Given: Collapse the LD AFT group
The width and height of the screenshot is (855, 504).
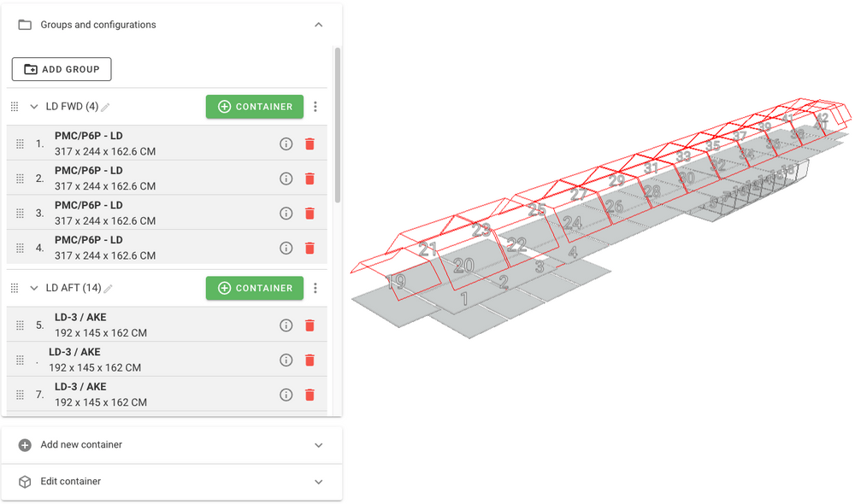Looking at the screenshot, I should click(34, 288).
